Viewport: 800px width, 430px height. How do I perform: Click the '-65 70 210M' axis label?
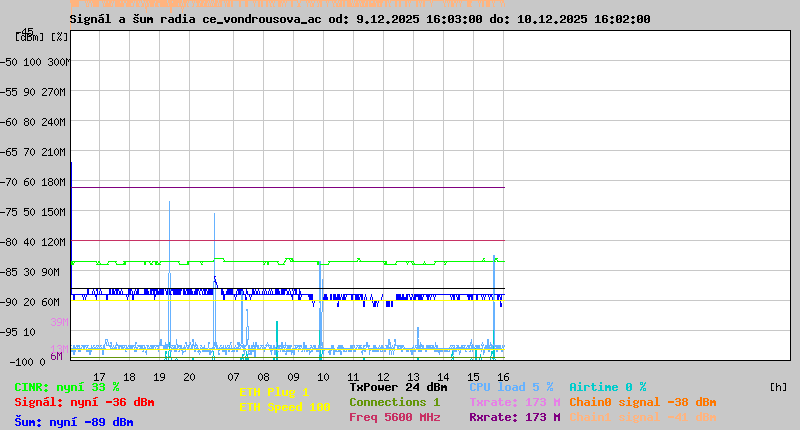pos(35,153)
